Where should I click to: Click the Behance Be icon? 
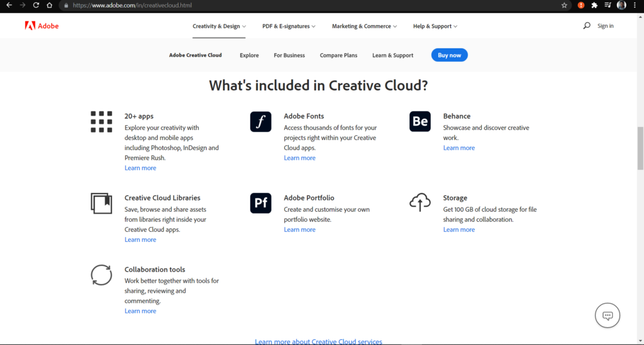[x=419, y=121]
